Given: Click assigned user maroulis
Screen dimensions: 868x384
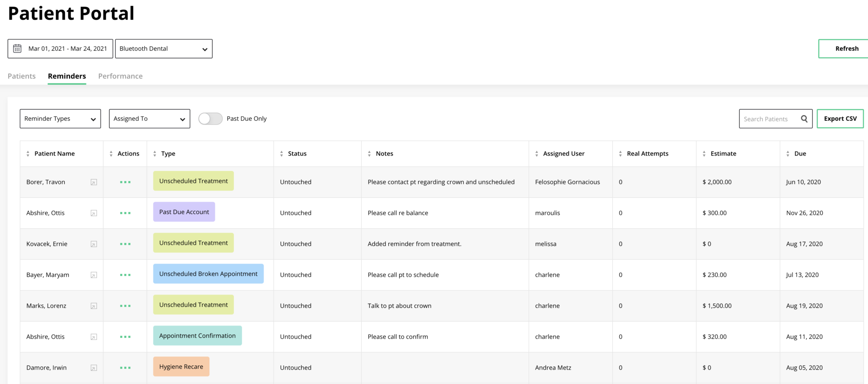Looking at the screenshot, I should (548, 213).
